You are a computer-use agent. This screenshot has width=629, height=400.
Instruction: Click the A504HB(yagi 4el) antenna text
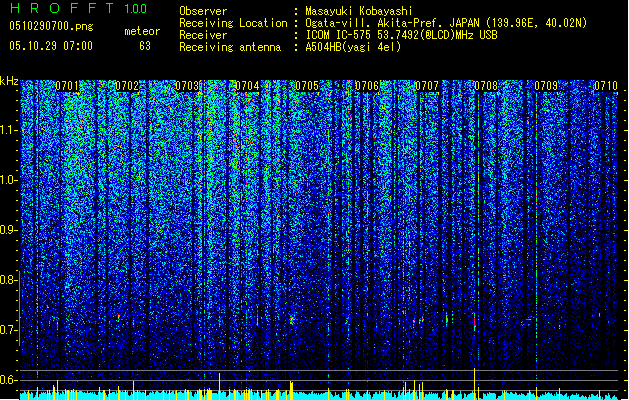tap(353, 47)
